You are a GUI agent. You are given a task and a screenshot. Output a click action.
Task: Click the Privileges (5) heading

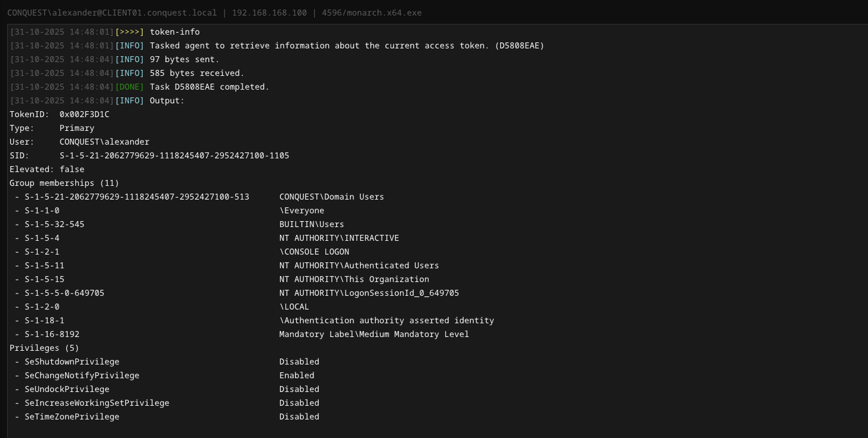tap(44, 348)
